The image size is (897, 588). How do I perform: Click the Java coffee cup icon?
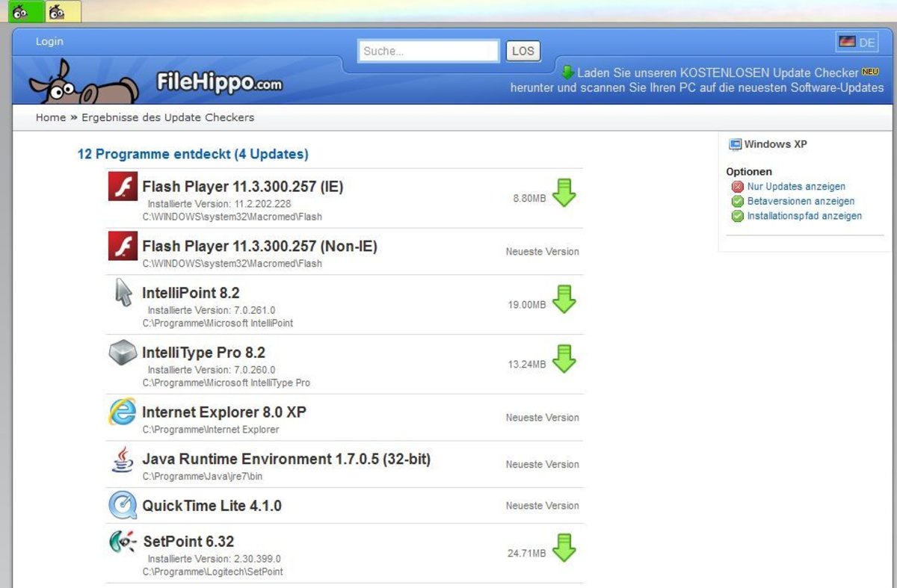123,459
